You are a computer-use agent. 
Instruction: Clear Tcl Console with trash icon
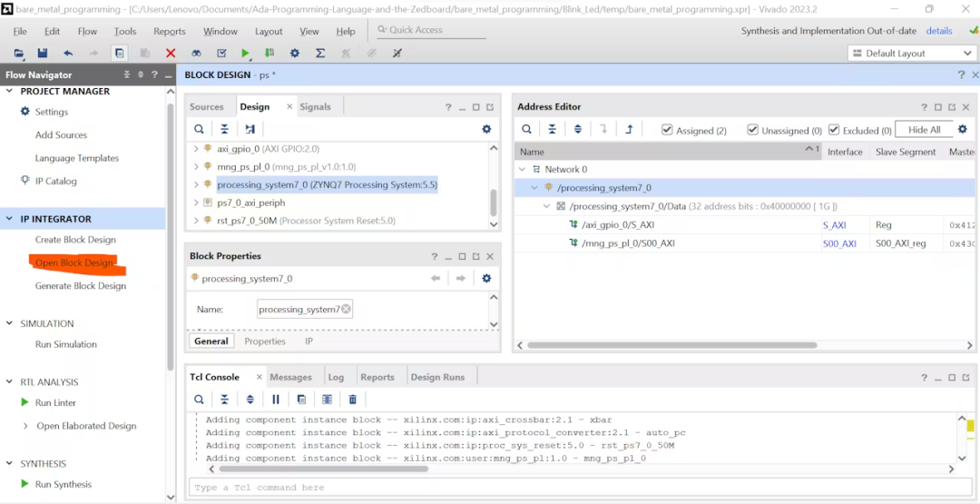pyautogui.click(x=352, y=399)
